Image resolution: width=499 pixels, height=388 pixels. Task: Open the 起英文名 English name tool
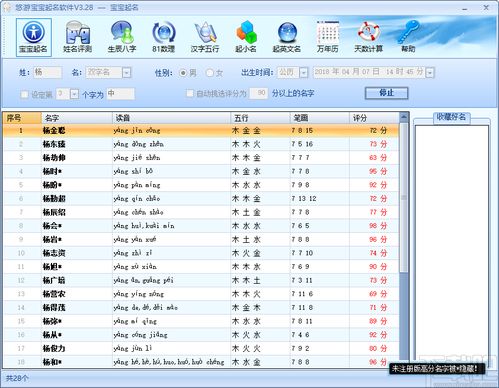tap(287, 37)
